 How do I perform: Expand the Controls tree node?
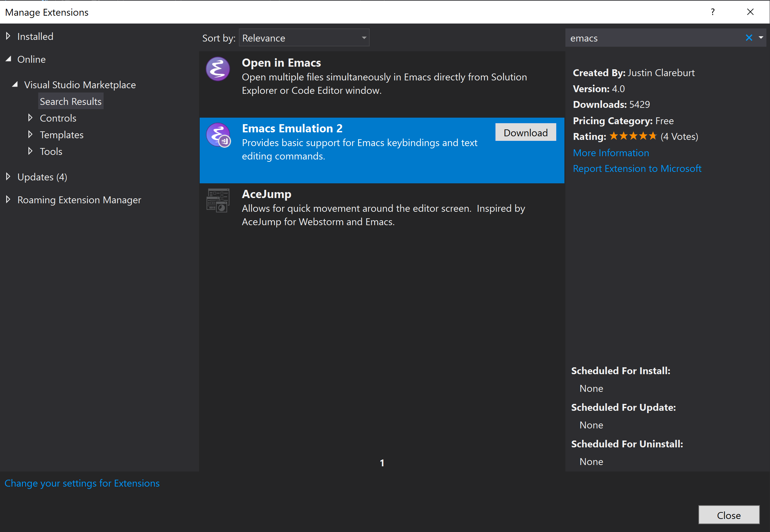[x=30, y=118]
